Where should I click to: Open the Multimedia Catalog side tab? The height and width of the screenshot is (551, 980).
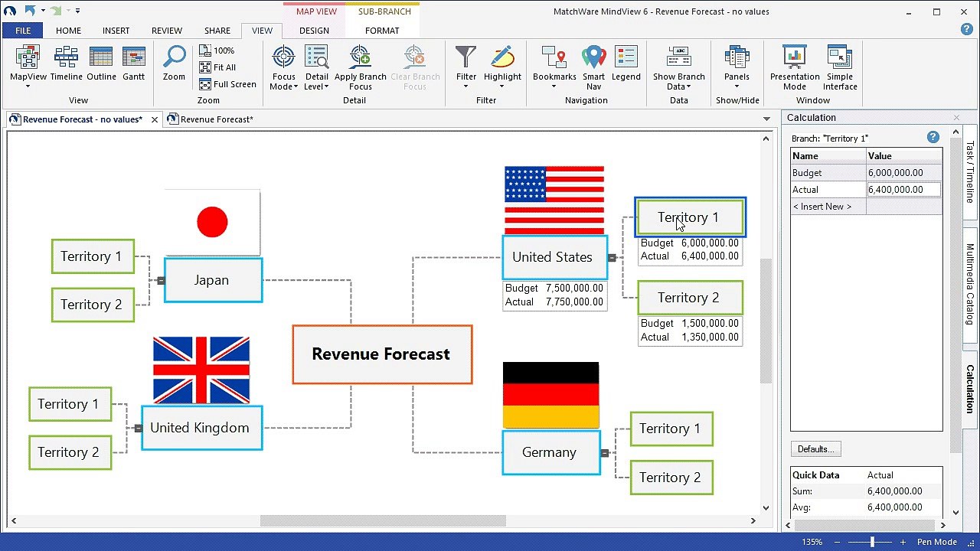[x=970, y=285]
